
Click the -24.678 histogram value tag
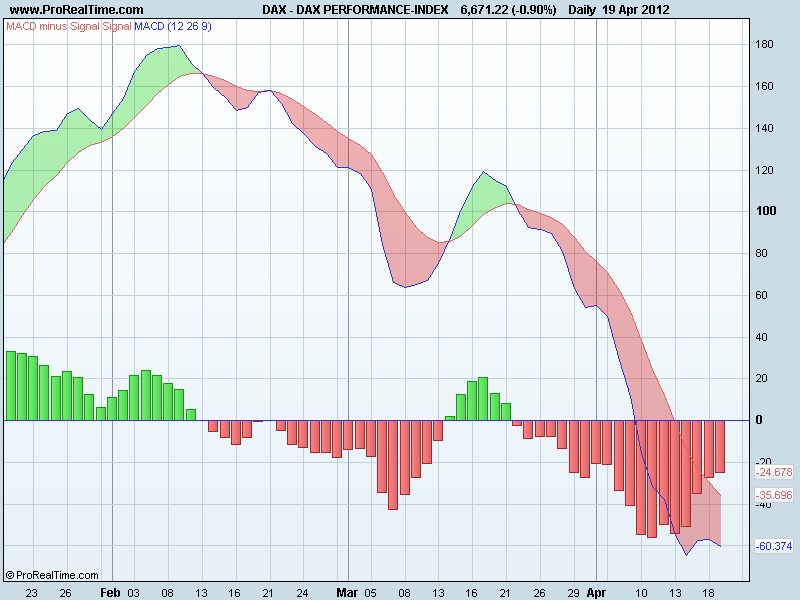tap(774, 472)
